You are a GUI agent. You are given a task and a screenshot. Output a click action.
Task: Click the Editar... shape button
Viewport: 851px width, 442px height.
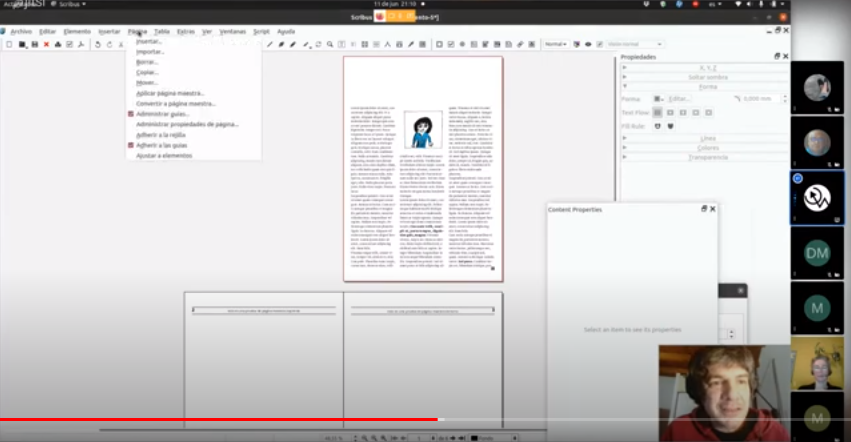point(679,99)
